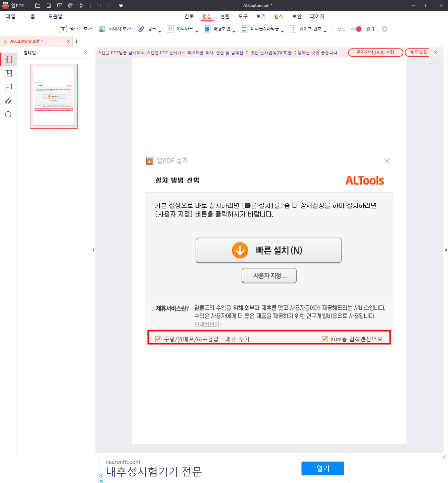Click the 이미지 추가 tool
The image size is (448, 483).
tap(115, 29)
